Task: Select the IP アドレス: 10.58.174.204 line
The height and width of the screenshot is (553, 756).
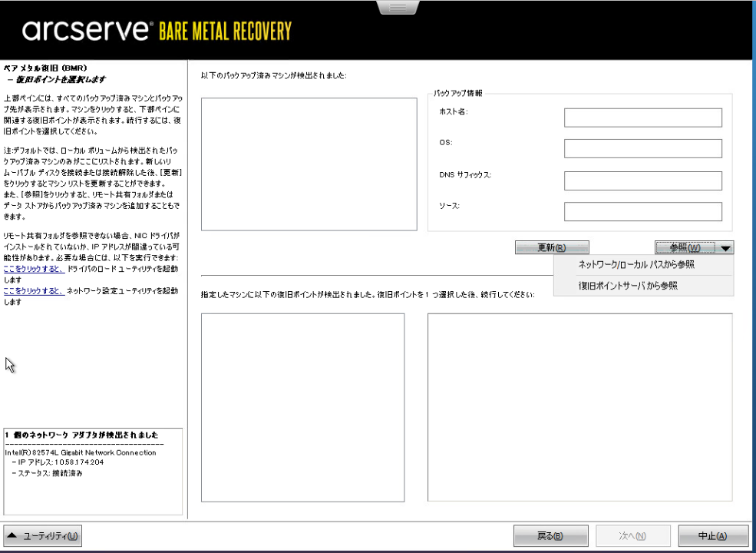Action: [58, 462]
